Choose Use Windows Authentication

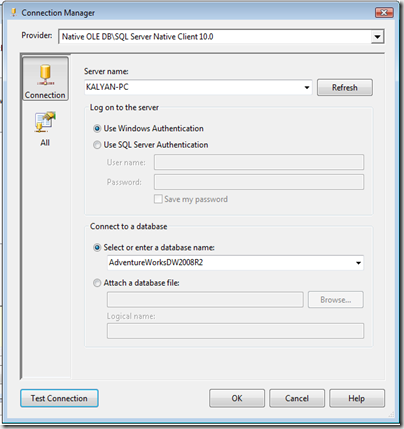(97, 128)
